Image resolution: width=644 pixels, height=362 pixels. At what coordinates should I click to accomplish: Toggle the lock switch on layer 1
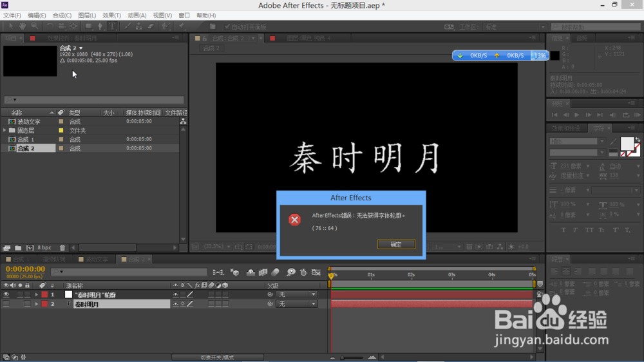click(27, 294)
